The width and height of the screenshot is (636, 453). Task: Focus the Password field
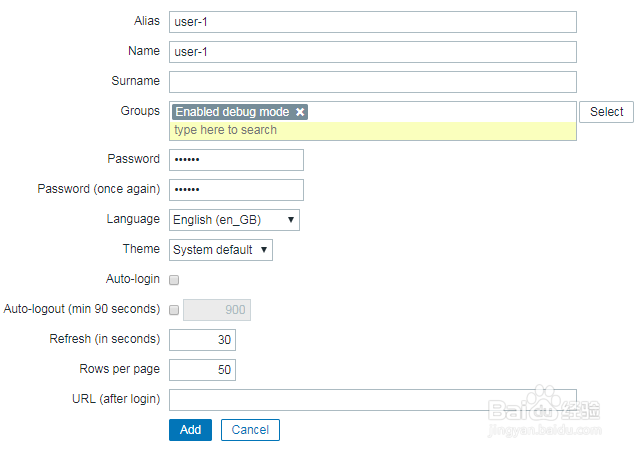236,160
